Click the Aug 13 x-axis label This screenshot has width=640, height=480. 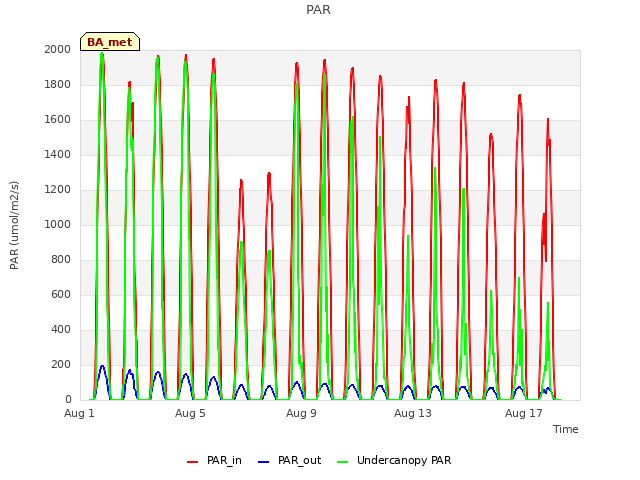413,413
